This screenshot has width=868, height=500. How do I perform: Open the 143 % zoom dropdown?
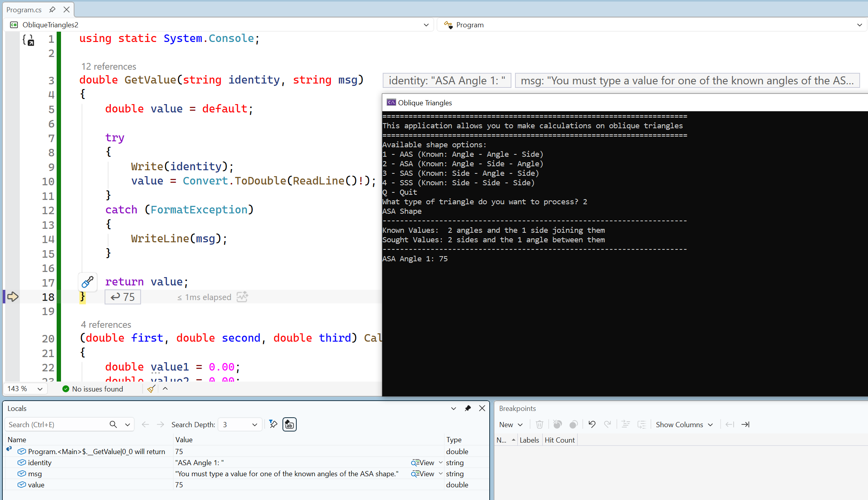pos(40,389)
